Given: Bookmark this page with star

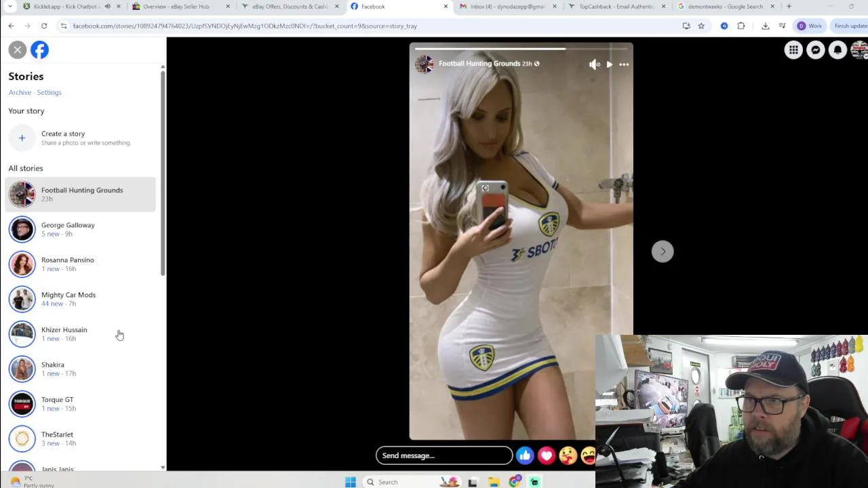Looking at the screenshot, I should 701,26.
